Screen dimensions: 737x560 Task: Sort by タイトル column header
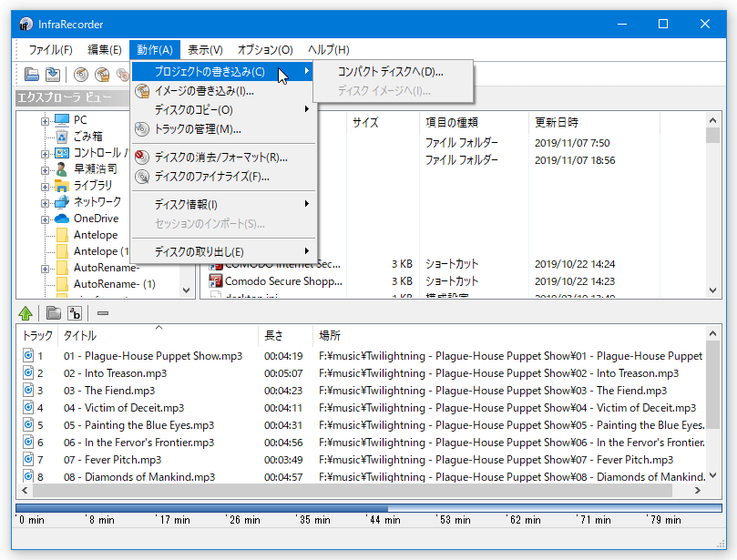(x=158, y=335)
